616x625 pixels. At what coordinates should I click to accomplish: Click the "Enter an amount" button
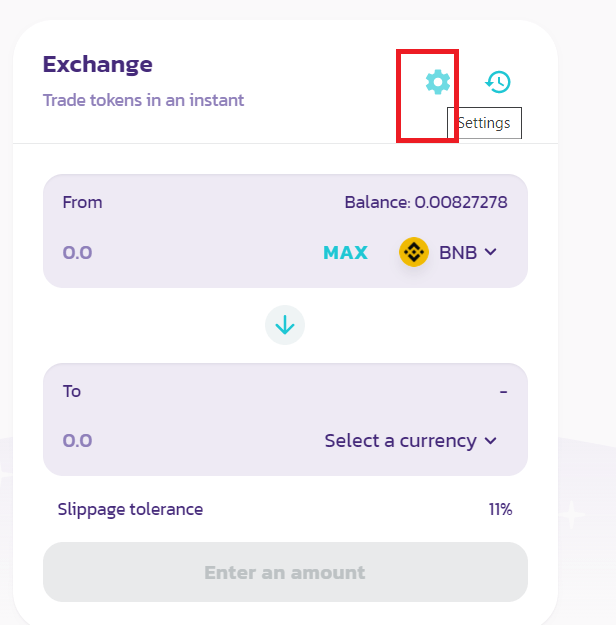pos(285,573)
